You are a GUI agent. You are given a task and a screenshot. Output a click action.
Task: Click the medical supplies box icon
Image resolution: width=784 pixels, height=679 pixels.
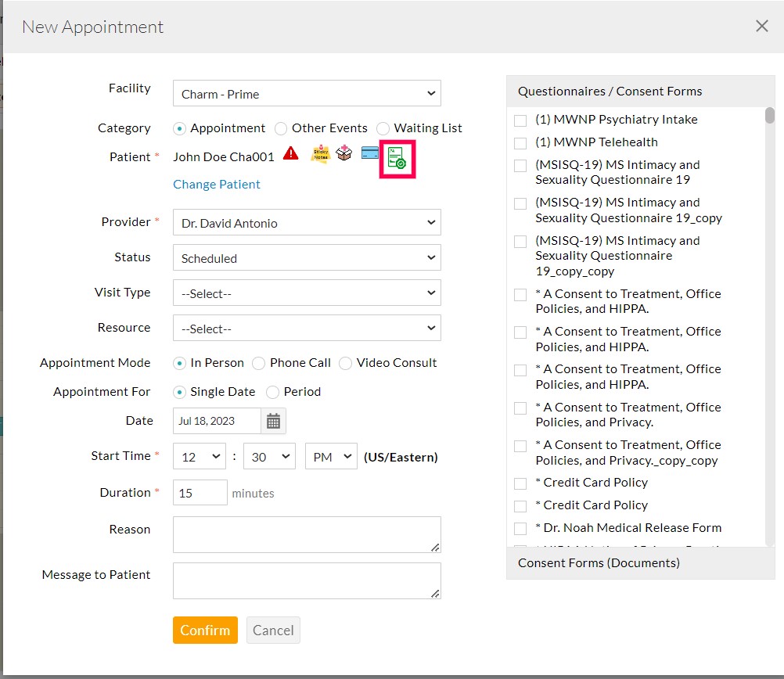point(344,154)
